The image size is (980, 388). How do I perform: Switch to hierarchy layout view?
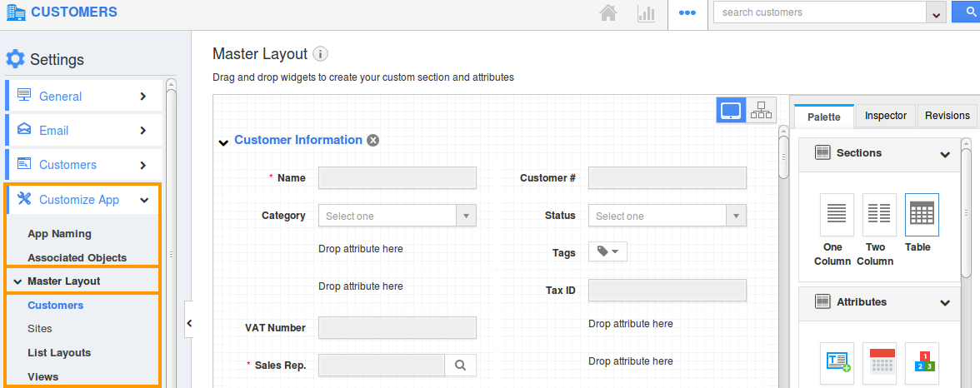click(761, 111)
